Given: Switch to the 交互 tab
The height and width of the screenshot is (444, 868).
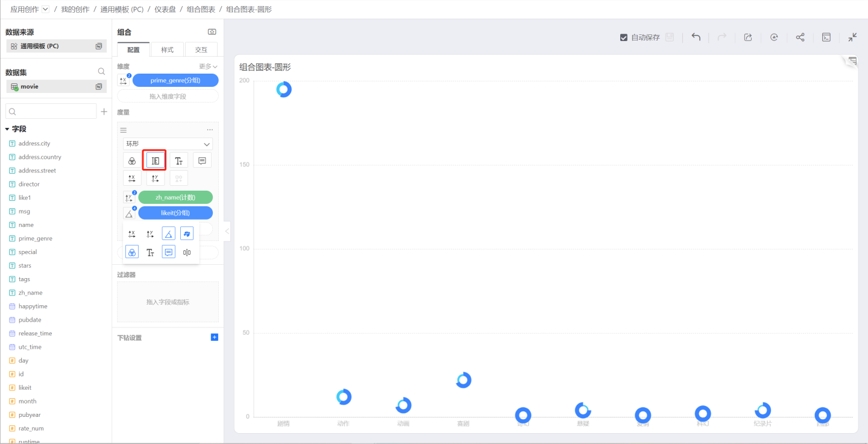Looking at the screenshot, I should tap(201, 50).
